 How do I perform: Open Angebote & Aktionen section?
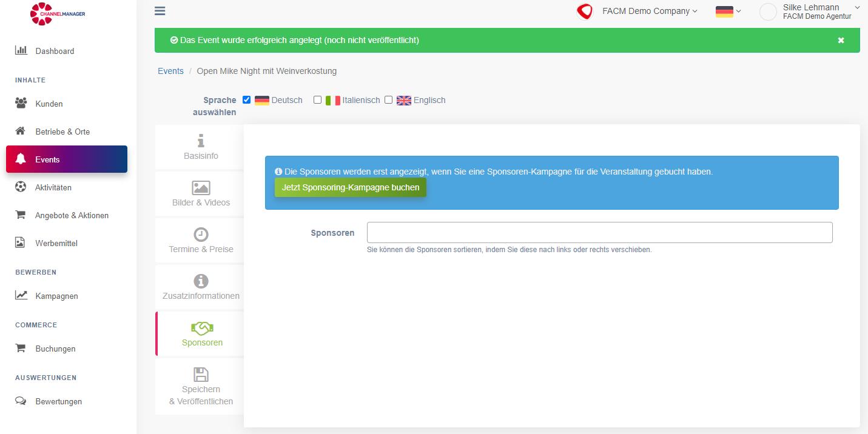pyautogui.click(x=72, y=215)
